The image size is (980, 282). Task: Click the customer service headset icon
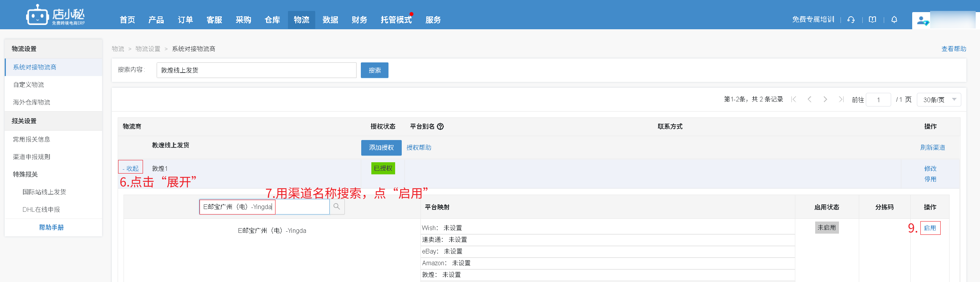click(851, 20)
